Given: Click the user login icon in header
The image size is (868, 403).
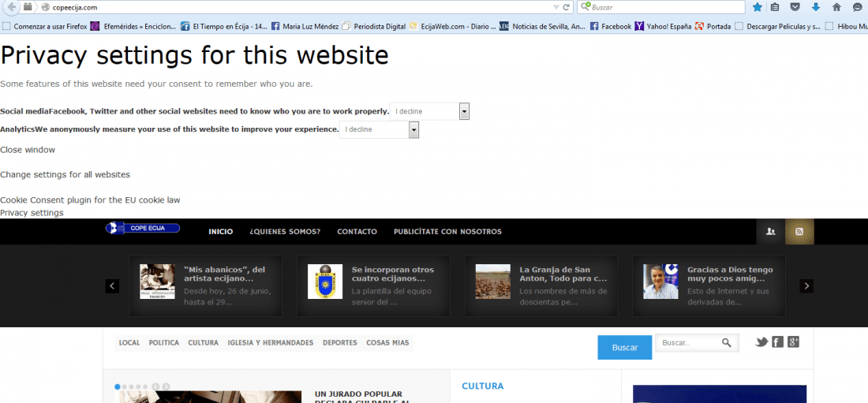Looking at the screenshot, I should click(x=771, y=232).
